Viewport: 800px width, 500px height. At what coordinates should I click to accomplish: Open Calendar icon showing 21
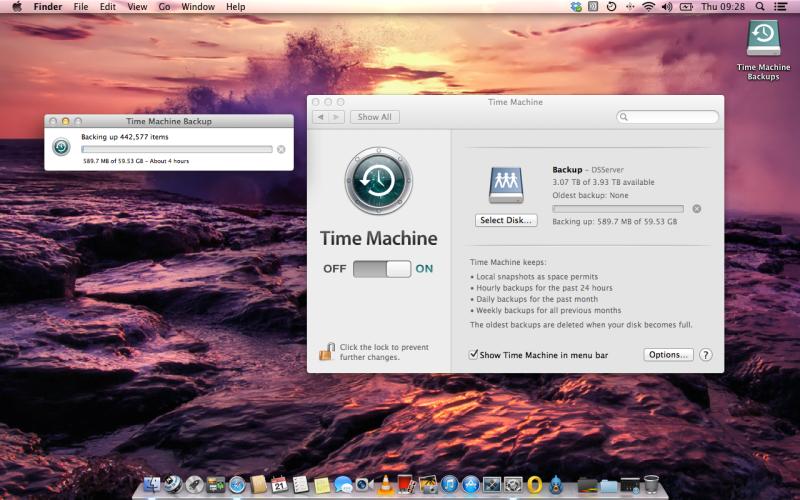[280, 484]
